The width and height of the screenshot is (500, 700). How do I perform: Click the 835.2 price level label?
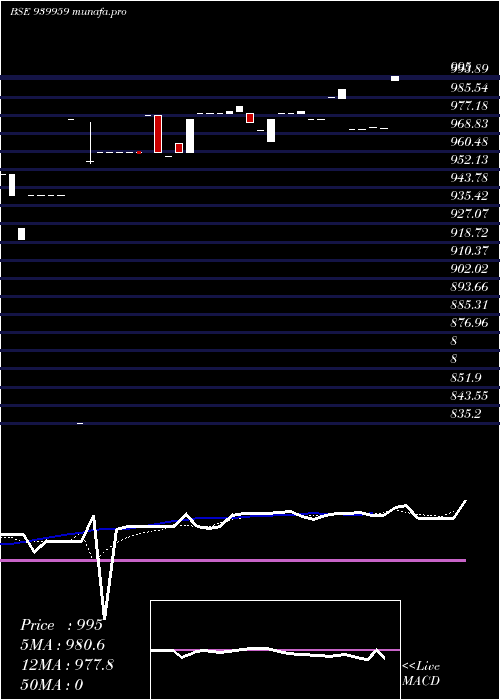[x=466, y=414]
